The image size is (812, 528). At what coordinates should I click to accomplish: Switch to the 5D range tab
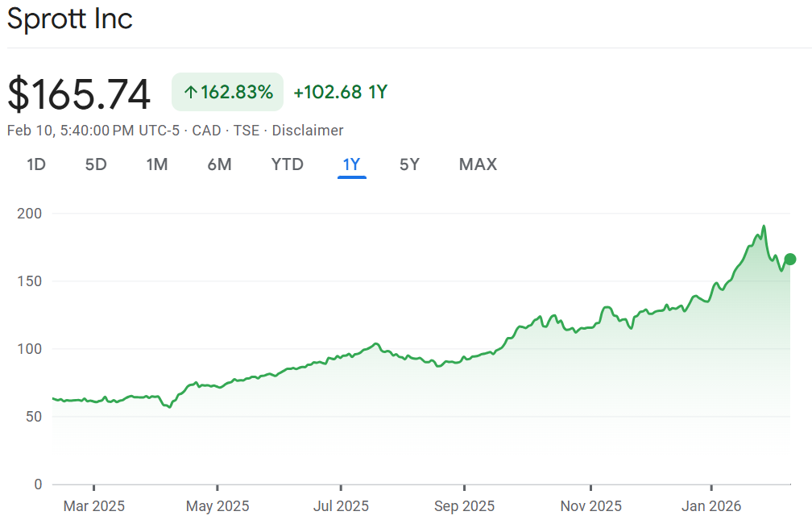coord(96,164)
